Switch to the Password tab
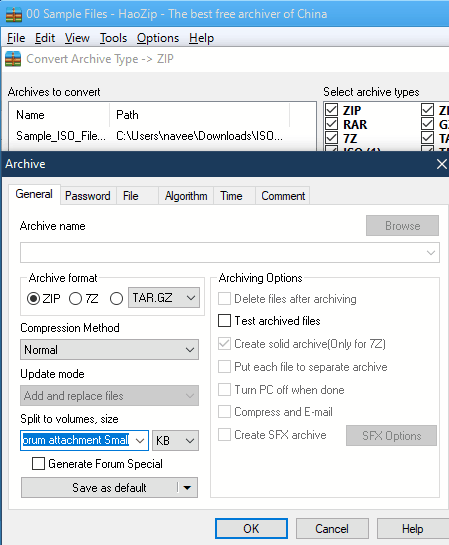The height and width of the screenshot is (545, 449). [88, 196]
